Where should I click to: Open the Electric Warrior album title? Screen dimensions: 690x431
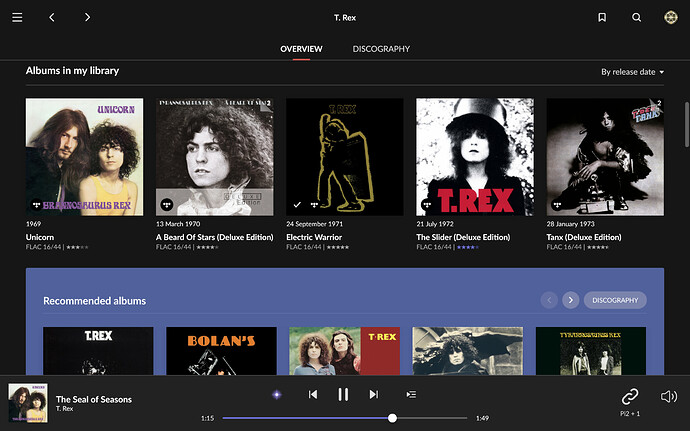click(314, 237)
